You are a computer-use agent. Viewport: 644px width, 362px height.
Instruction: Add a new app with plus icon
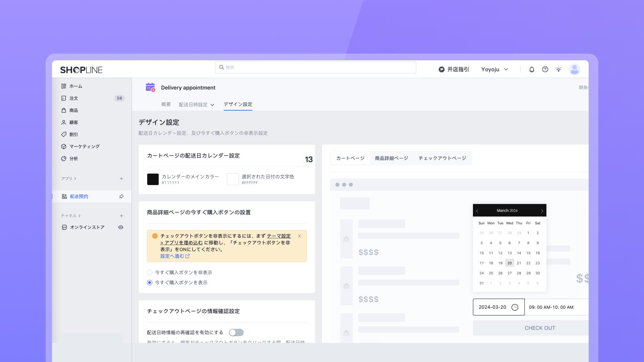[121, 179]
